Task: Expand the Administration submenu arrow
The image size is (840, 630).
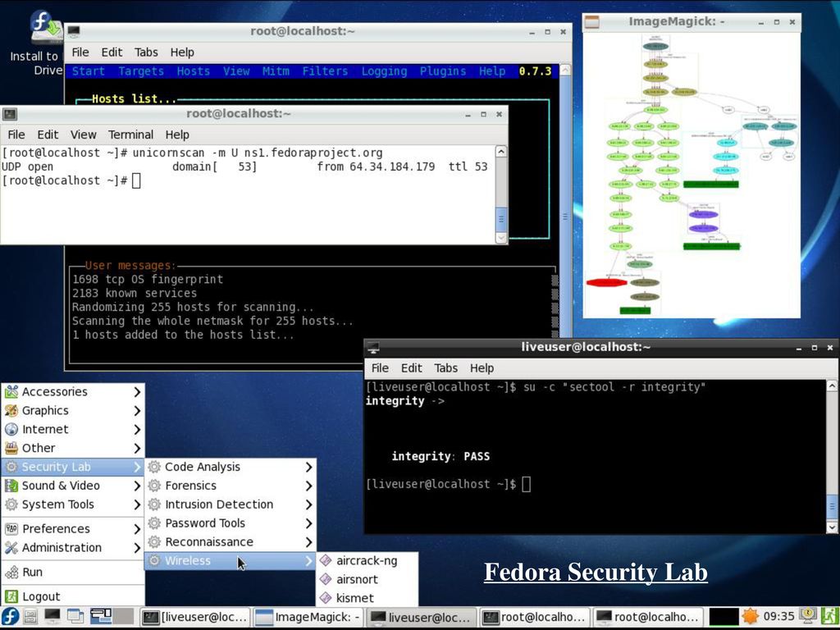Action: tap(137, 548)
